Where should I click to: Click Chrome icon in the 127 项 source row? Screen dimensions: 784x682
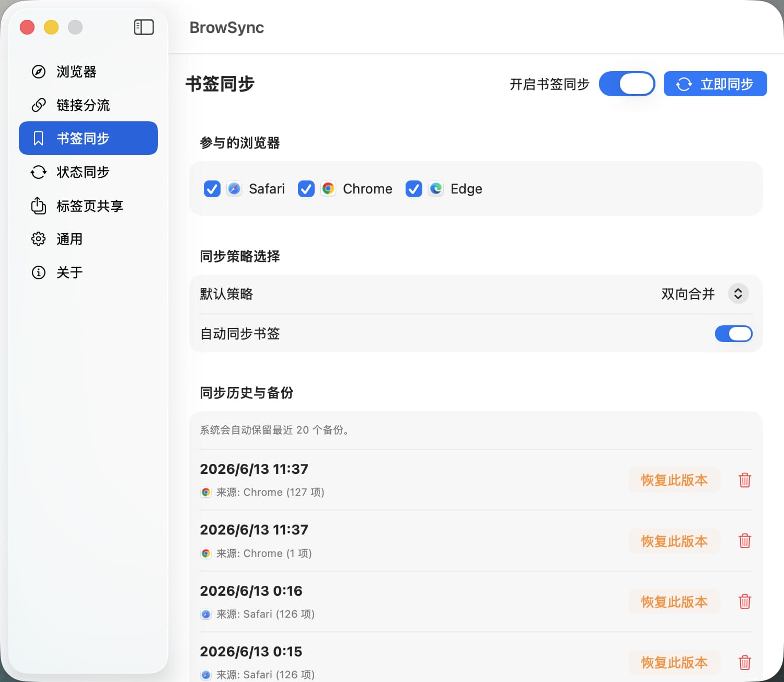(x=206, y=492)
